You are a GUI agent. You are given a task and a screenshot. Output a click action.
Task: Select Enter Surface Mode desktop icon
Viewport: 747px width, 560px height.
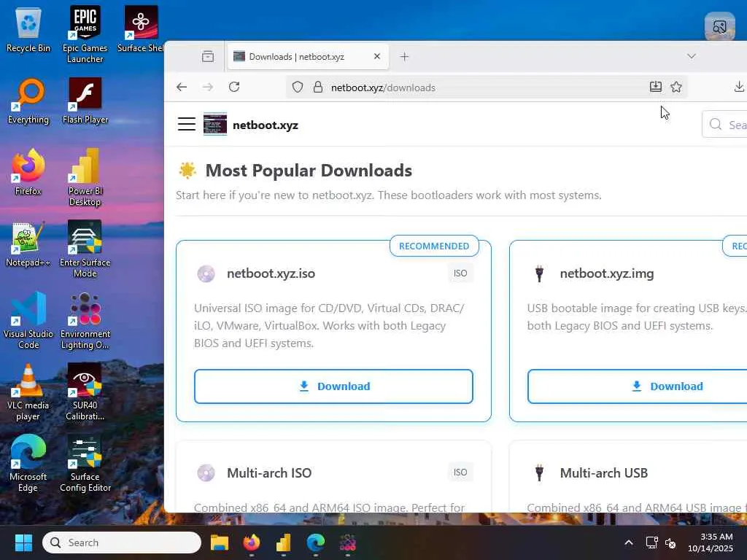85,249
